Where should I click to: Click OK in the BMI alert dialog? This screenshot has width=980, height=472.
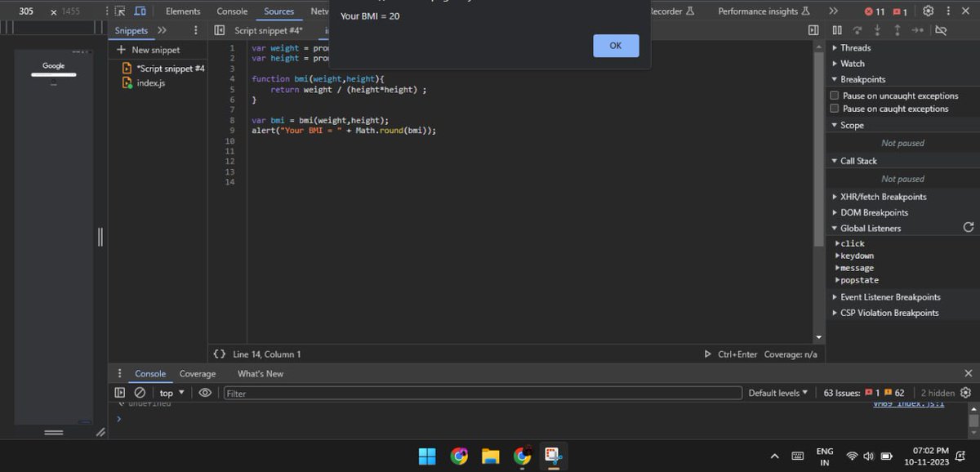pos(616,46)
